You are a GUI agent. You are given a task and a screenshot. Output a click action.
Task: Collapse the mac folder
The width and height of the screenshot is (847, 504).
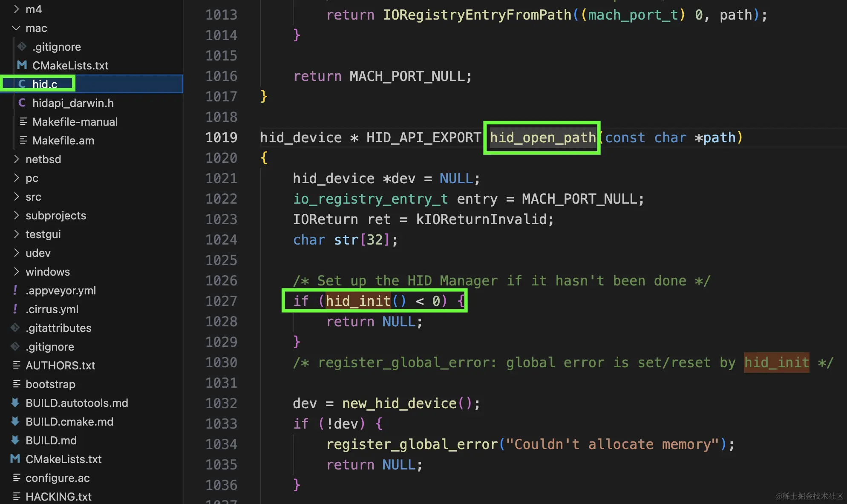point(16,28)
